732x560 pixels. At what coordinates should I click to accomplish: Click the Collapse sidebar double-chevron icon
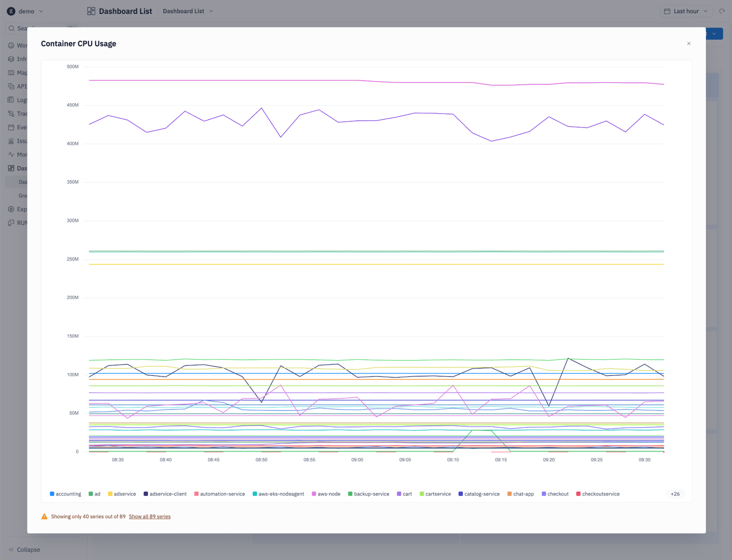[x=11, y=549]
